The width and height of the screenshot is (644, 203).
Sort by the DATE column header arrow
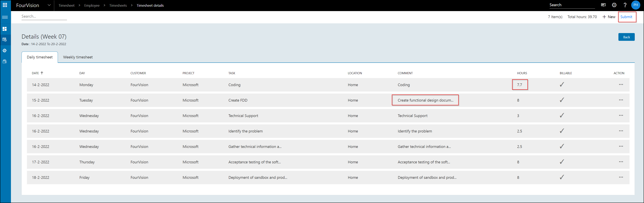coord(42,73)
